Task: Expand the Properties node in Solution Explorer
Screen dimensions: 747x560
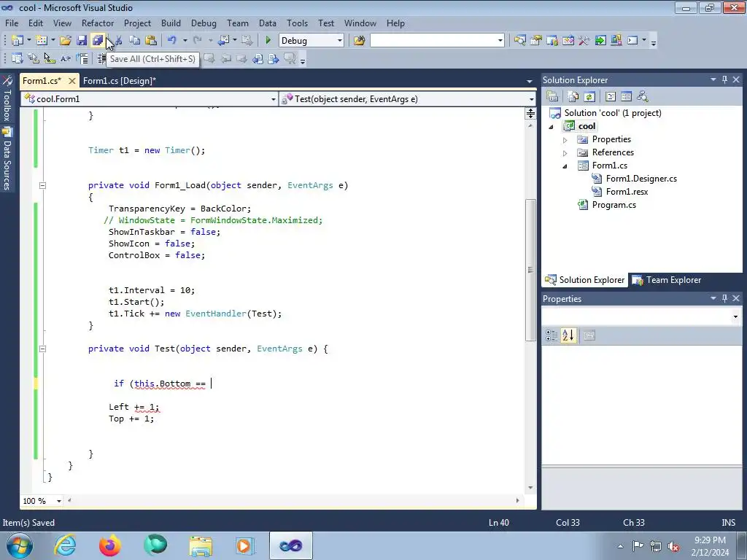Action: tap(565, 140)
